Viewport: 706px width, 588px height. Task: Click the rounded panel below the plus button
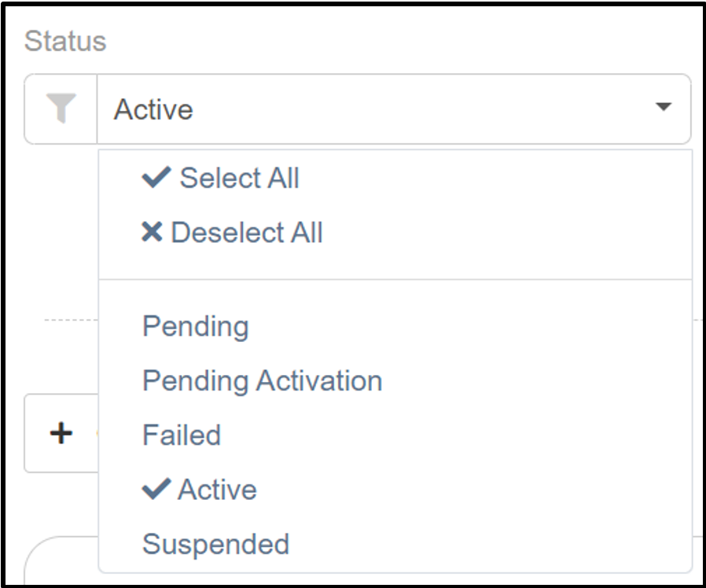(x=61, y=560)
